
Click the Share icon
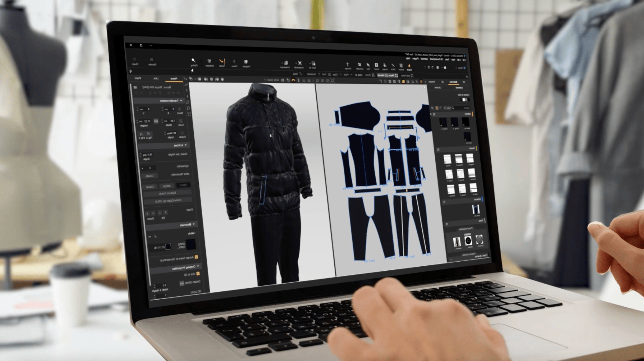point(134,60)
